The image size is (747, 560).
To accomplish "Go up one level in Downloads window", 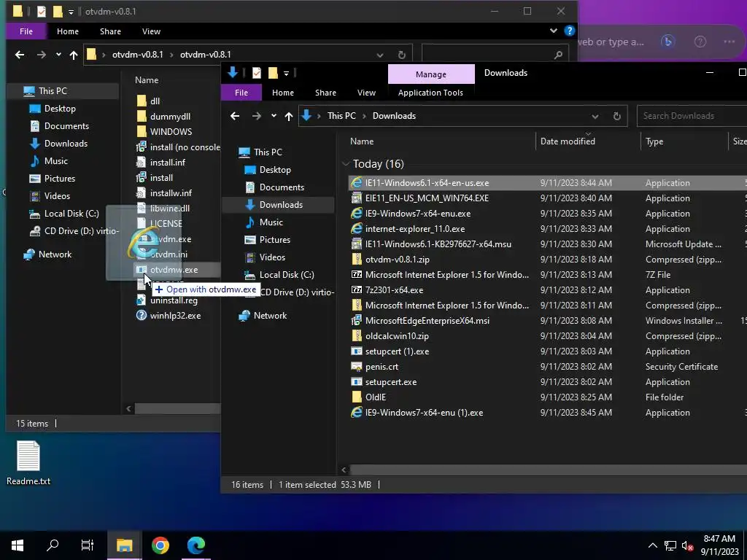I will pyautogui.click(x=289, y=116).
